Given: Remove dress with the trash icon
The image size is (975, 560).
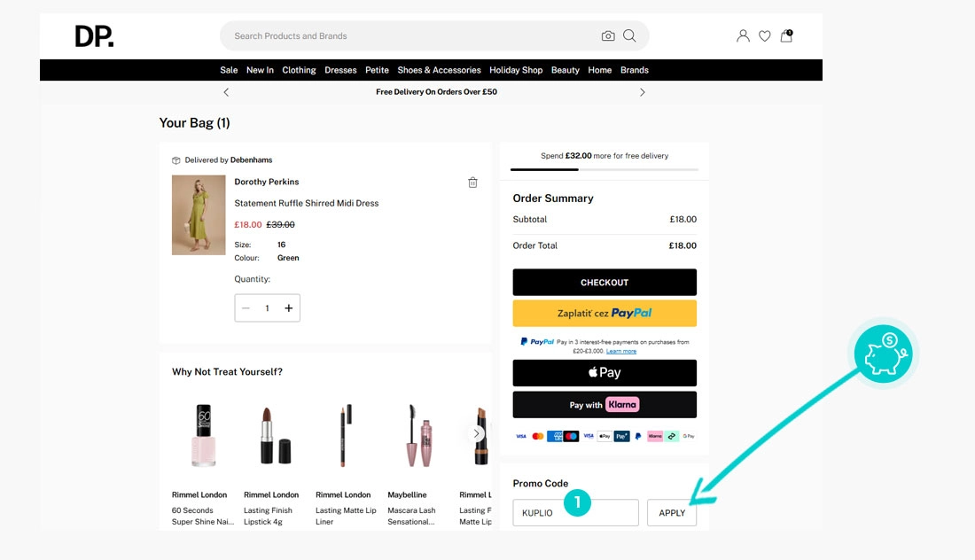Looking at the screenshot, I should (x=472, y=183).
